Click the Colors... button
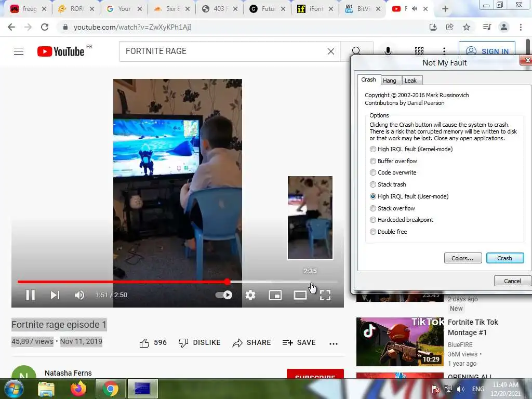The height and width of the screenshot is (399, 532). [463, 258]
